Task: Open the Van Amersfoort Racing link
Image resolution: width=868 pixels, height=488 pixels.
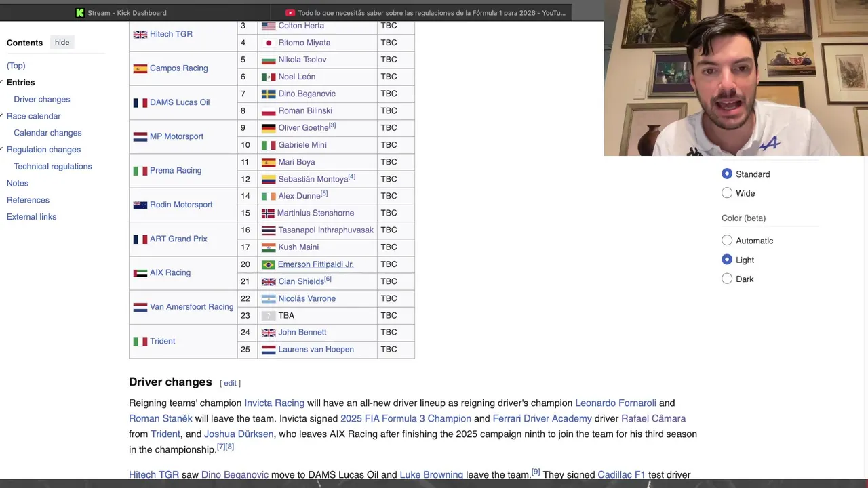Action: 191,307
